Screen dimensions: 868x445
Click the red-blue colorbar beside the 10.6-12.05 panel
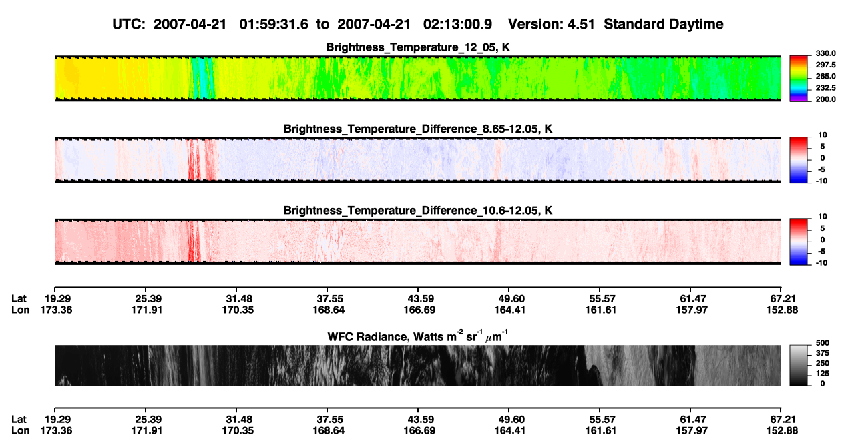tap(799, 242)
